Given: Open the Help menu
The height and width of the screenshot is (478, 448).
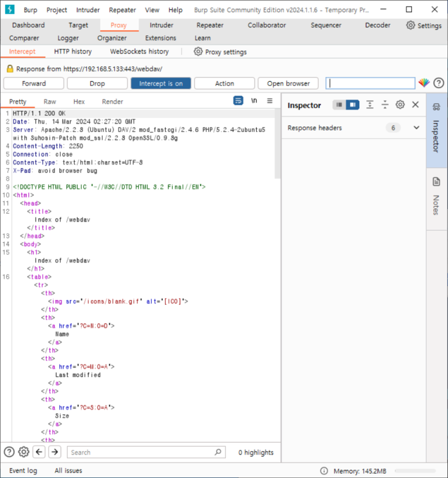Looking at the screenshot, I should coord(176,10).
